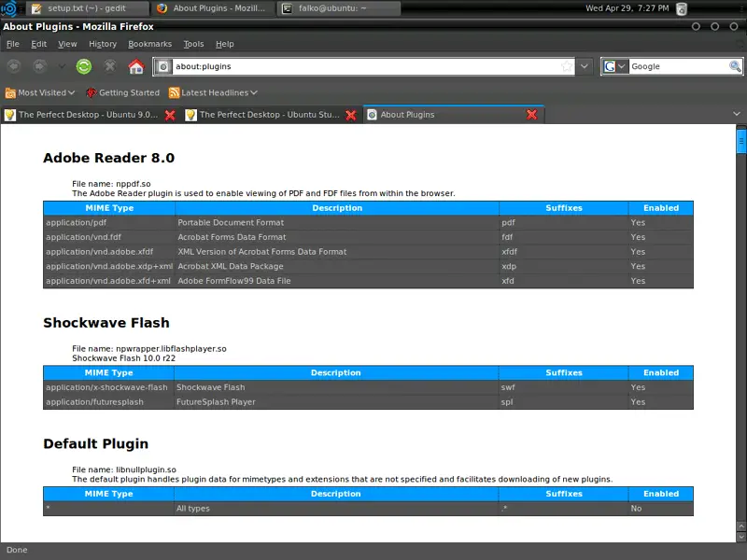Expand the Latest Headlines feed dropdown

213,92
